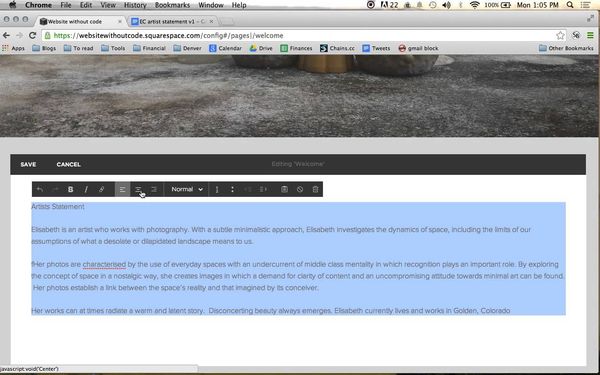Open the Normal text style dropdown
Viewport: 600px width, 375px height.
point(187,189)
